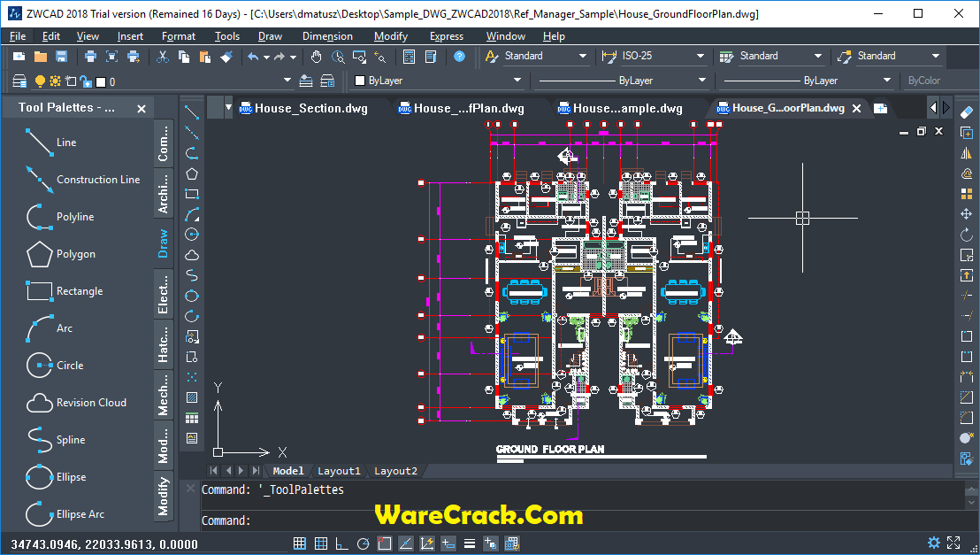Click the Zoom Realtime icon
Image resolution: width=980 pixels, height=555 pixels.
click(338, 57)
